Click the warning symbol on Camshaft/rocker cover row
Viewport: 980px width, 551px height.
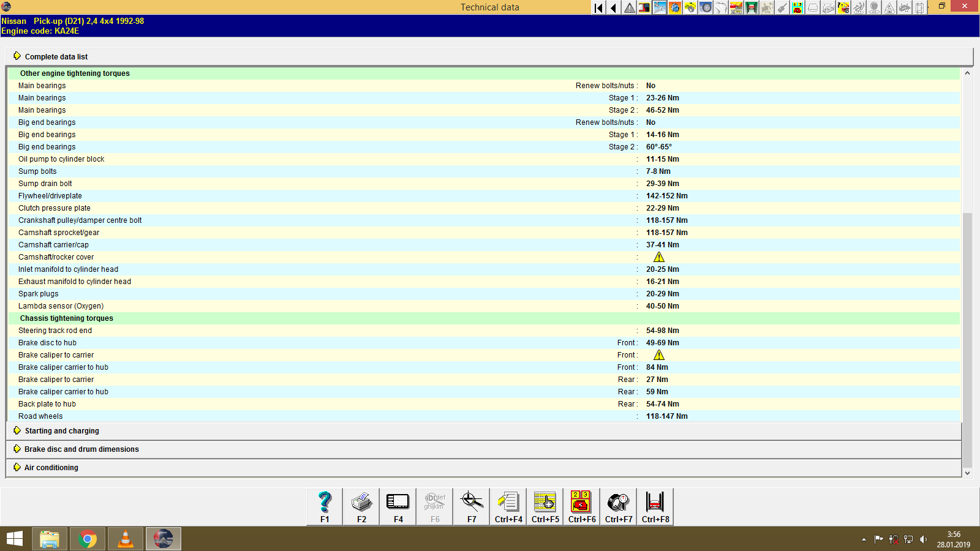(x=659, y=257)
